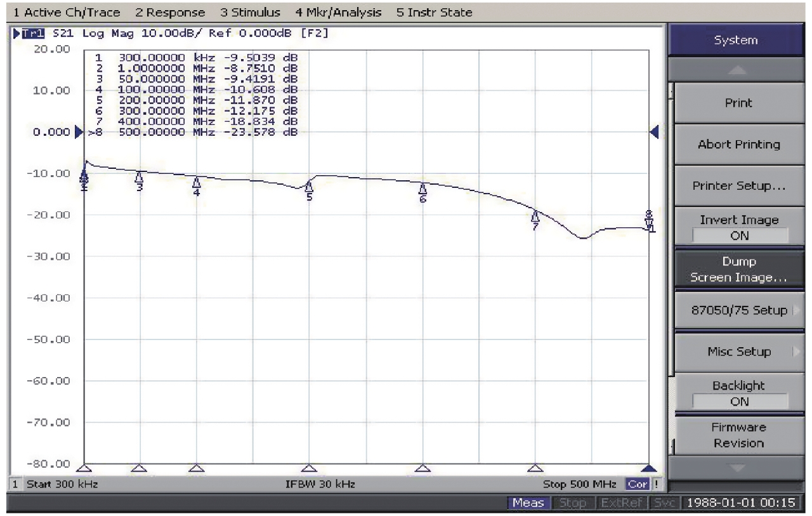
Task: Click the reference level arrow at 0.000
Action: 79,132
